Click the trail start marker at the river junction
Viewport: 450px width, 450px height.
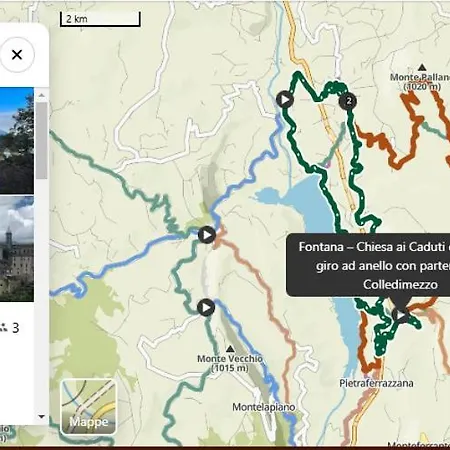point(207,235)
